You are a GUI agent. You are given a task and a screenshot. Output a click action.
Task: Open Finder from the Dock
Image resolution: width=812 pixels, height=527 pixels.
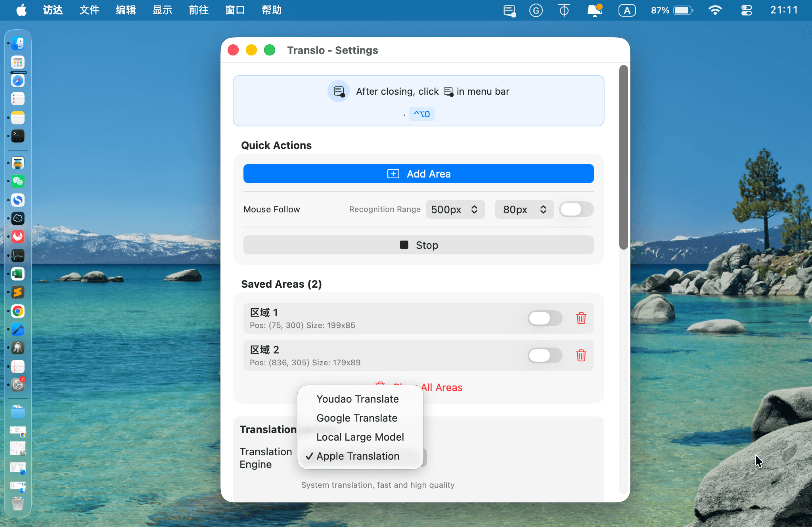[x=18, y=43]
